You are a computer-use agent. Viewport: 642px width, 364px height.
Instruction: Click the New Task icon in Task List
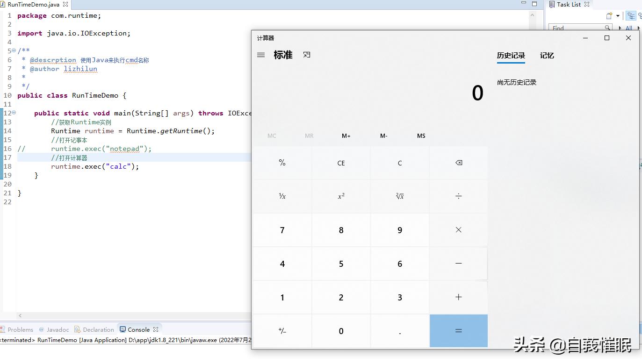609,15
